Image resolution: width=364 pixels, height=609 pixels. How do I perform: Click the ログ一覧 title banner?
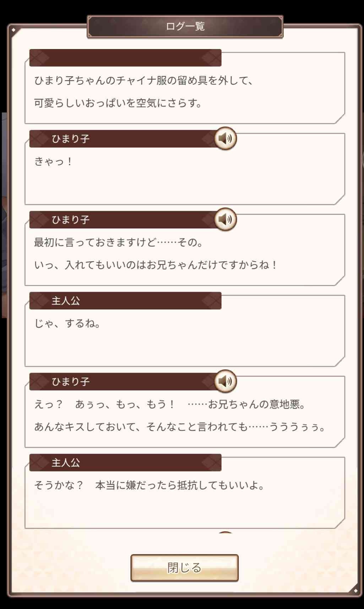pyautogui.click(x=185, y=26)
